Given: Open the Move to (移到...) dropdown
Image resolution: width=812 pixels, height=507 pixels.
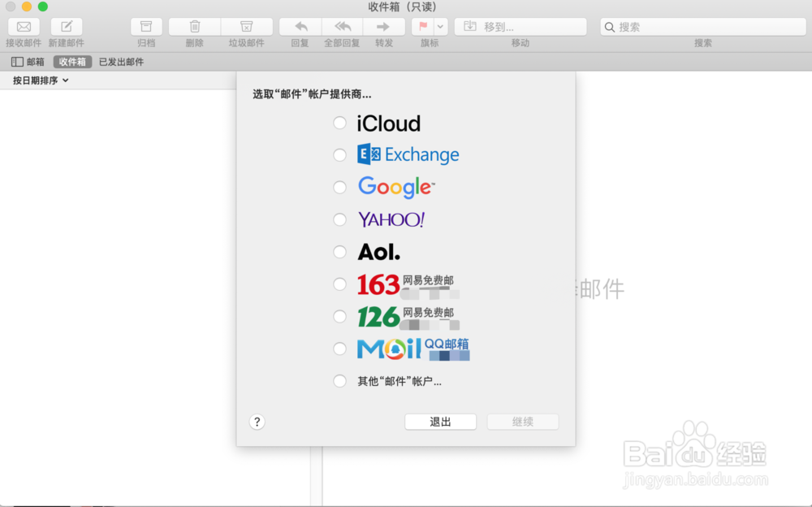Looking at the screenshot, I should [x=520, y=27].
